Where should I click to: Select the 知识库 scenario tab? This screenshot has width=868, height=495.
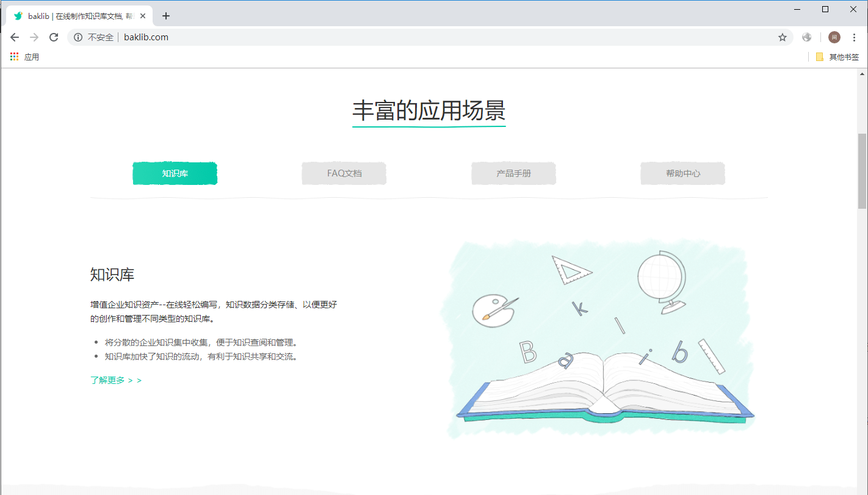(x=175, y=173)
